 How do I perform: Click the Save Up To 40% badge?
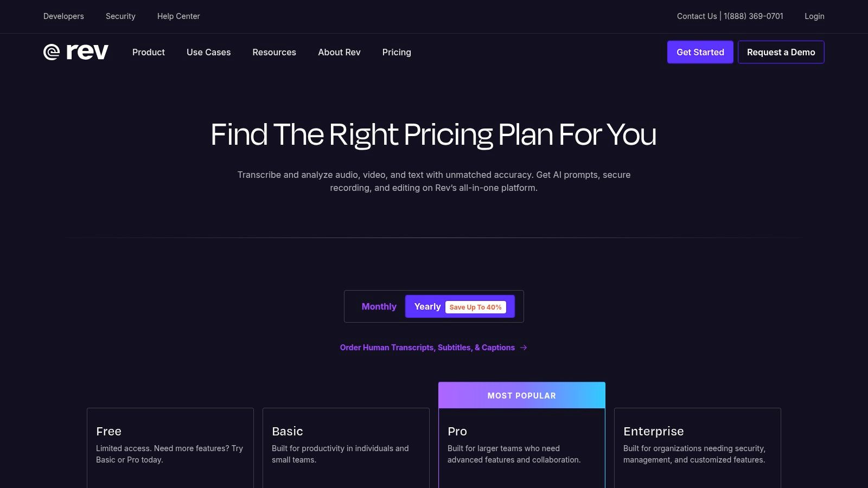[476, 307]
